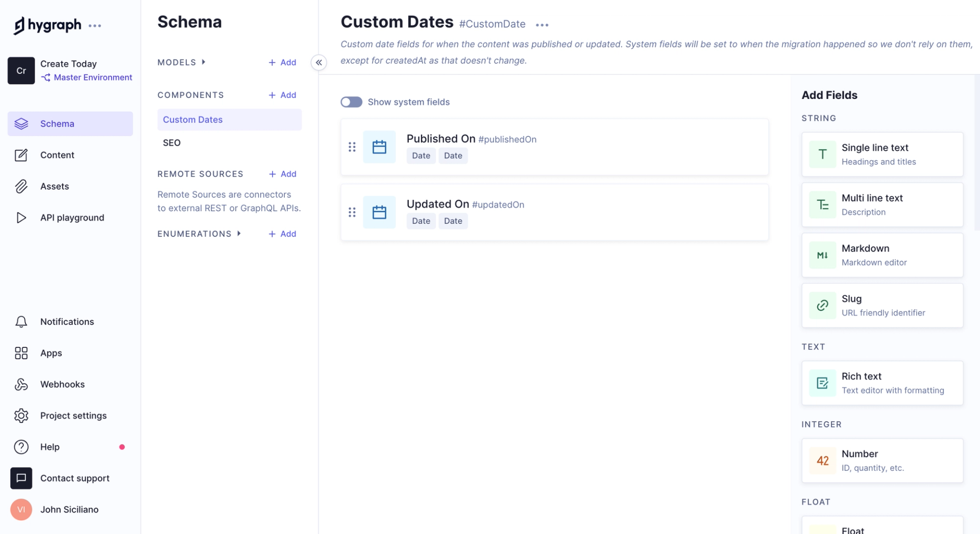
Task: Collapse the schema sidebar with chevrons button
Action: (319, 62)
